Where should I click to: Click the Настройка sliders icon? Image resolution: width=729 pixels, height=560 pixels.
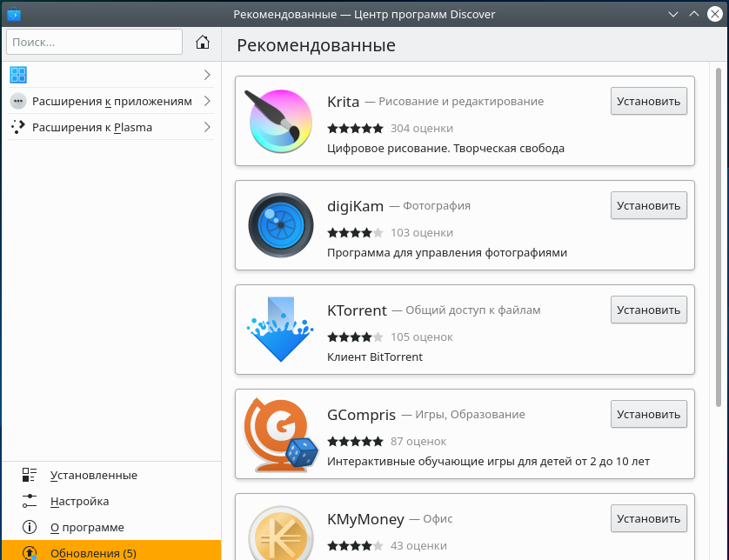coord(30,501)
